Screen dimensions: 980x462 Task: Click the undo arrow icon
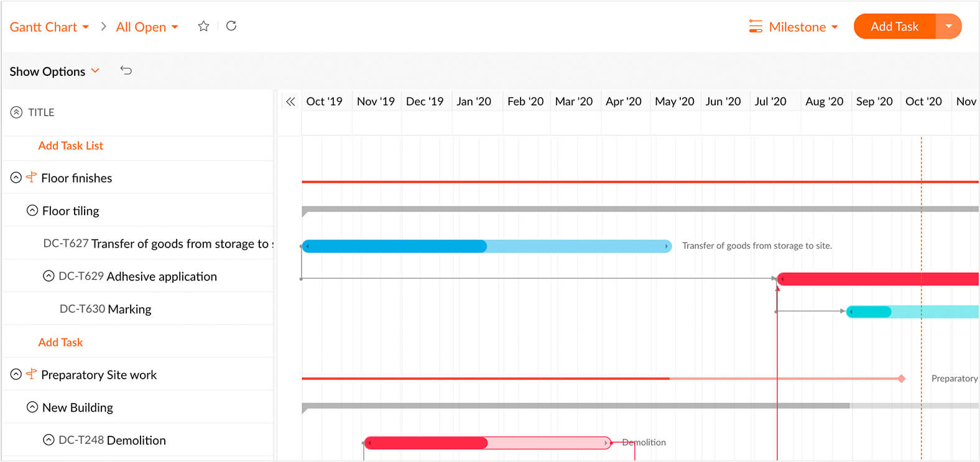pos(126,71)
